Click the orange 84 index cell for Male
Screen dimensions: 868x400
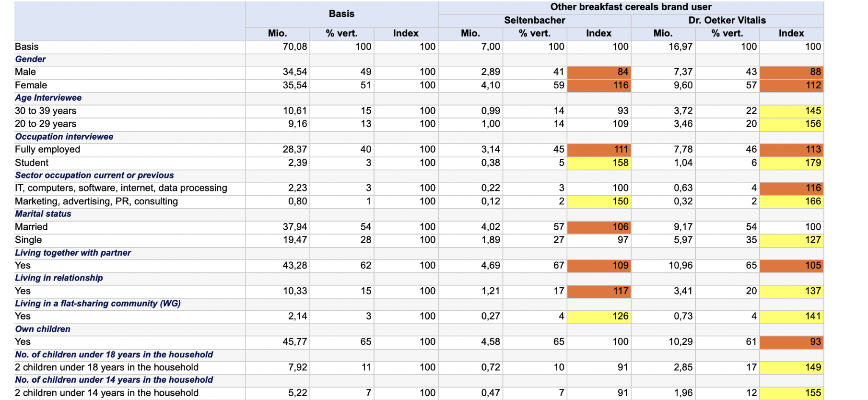tap(598, 72)
